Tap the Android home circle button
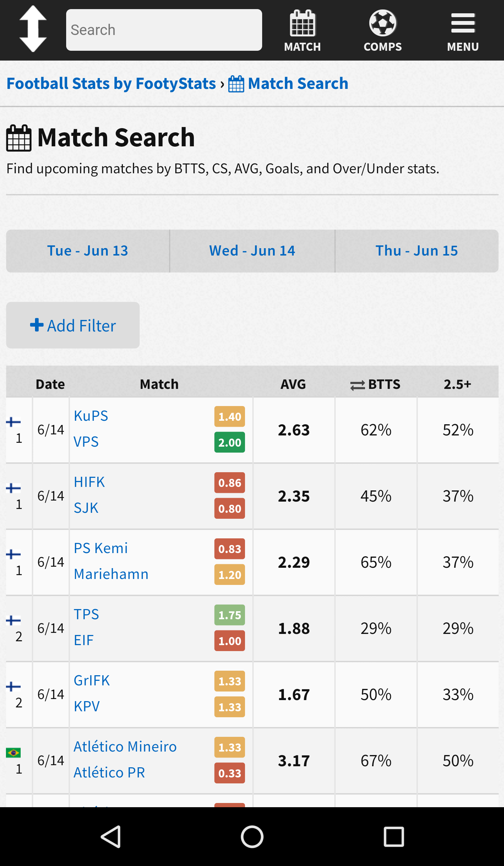 click(x=252, y=837)
